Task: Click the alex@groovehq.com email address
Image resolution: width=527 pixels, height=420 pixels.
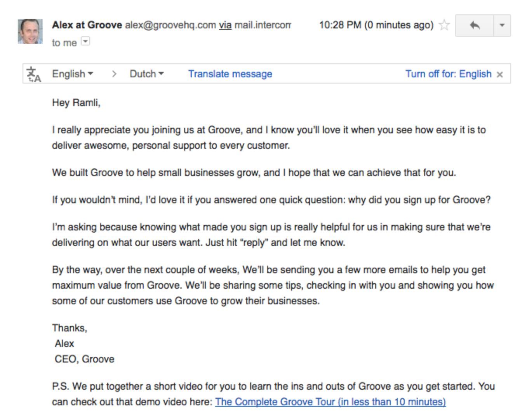Action: 170,25
